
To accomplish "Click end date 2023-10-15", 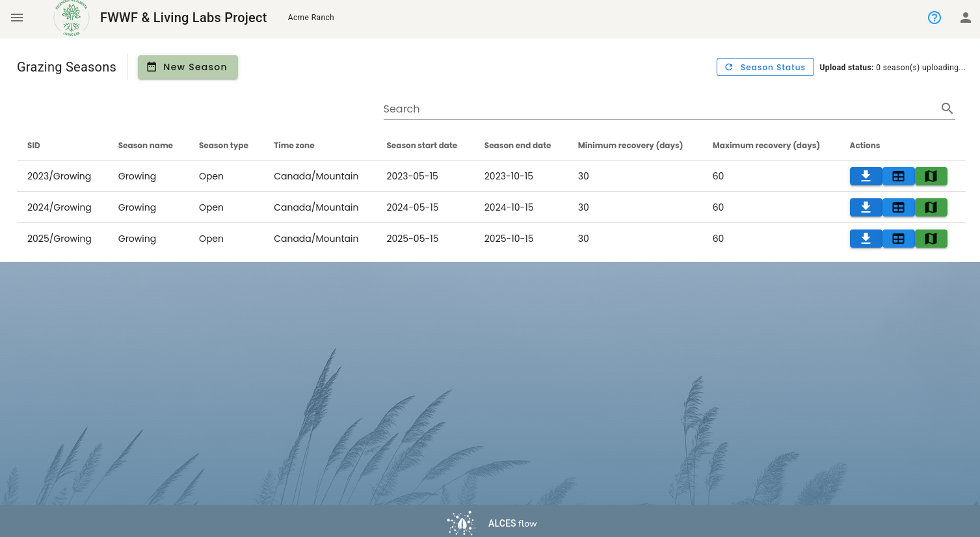I will point(509,176).
